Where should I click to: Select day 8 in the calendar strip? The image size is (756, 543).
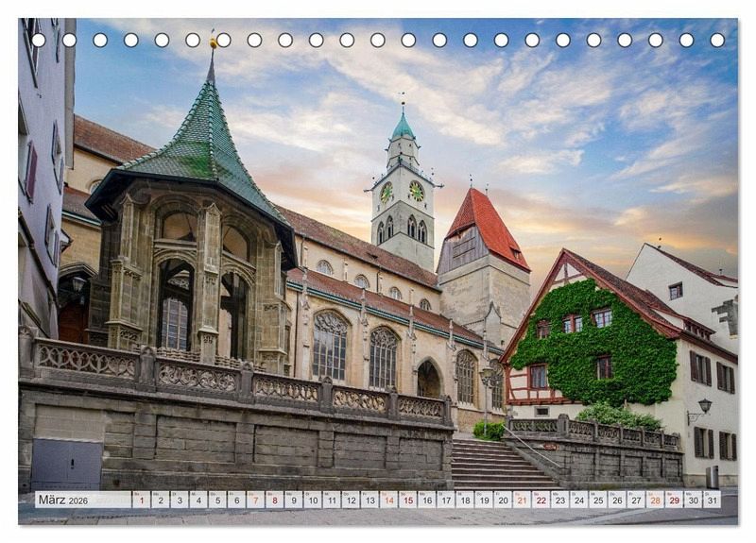274,500
